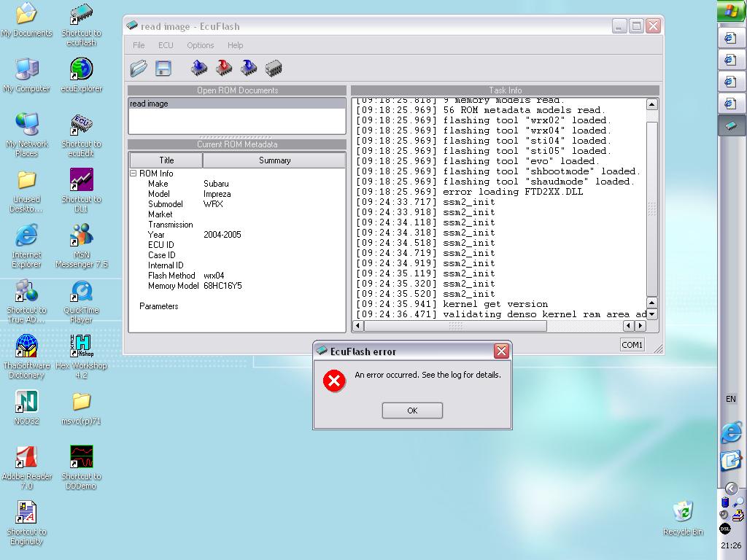The height and width of the screenshot is (560, 747).
Task: Click the Windows Start button in taskbar
Action: tap(732, 10)
